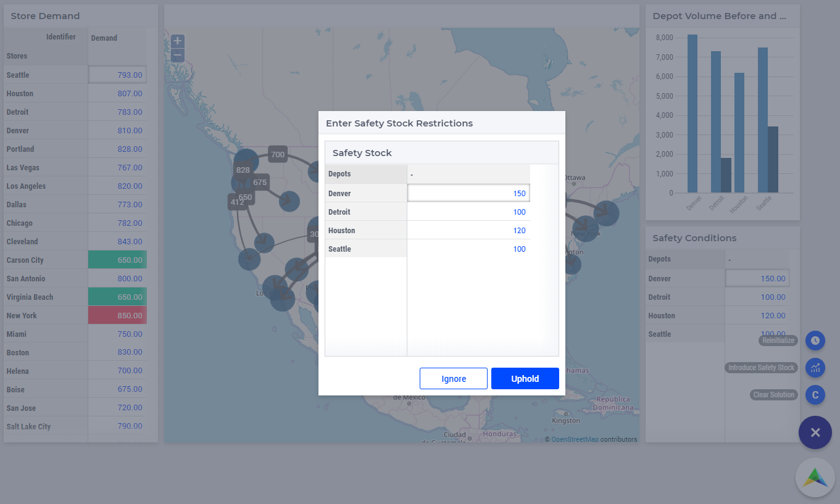This screenshot has width=840, height=504.
Task: Click New York demand cell 850.00
Action: pyautogui.click(x=117, y=315)
